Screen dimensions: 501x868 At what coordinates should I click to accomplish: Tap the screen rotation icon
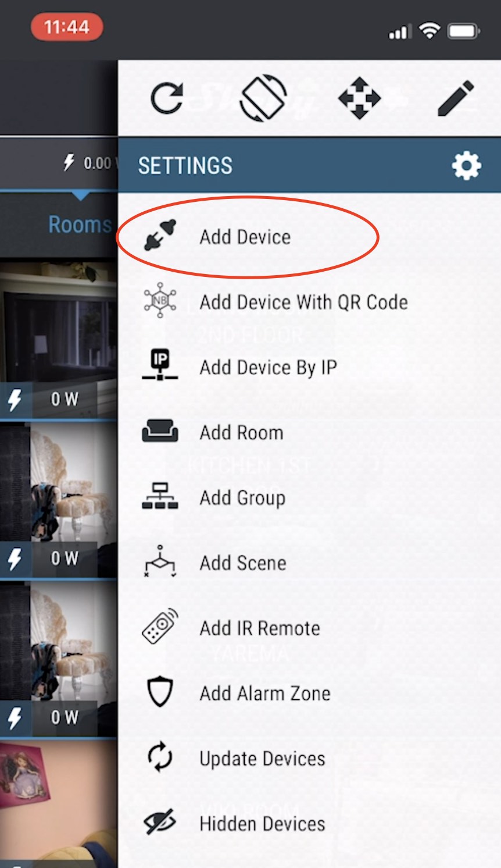(x=263, y=98)
